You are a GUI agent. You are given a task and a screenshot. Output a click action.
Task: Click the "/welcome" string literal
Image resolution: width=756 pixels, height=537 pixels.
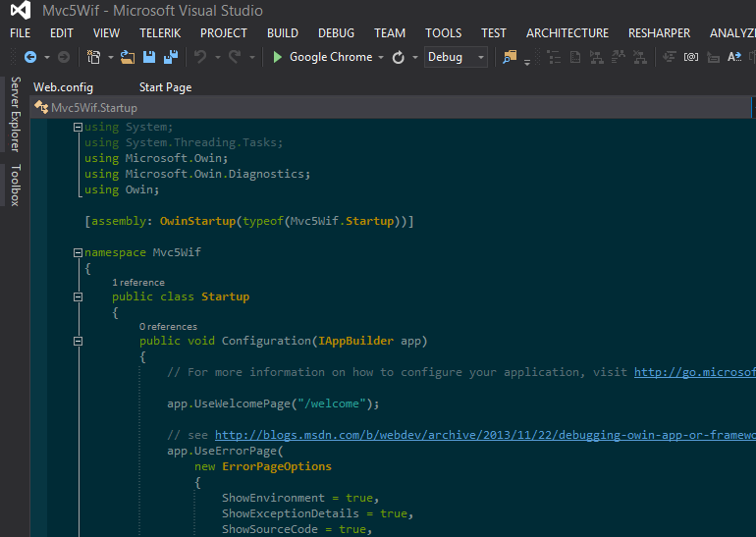[x=332, y=403]
